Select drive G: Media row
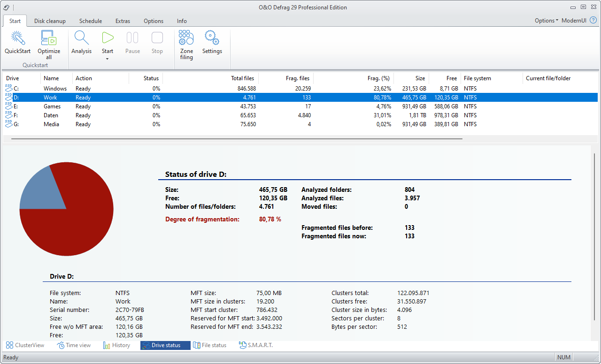601x364 pixels. 300,124
